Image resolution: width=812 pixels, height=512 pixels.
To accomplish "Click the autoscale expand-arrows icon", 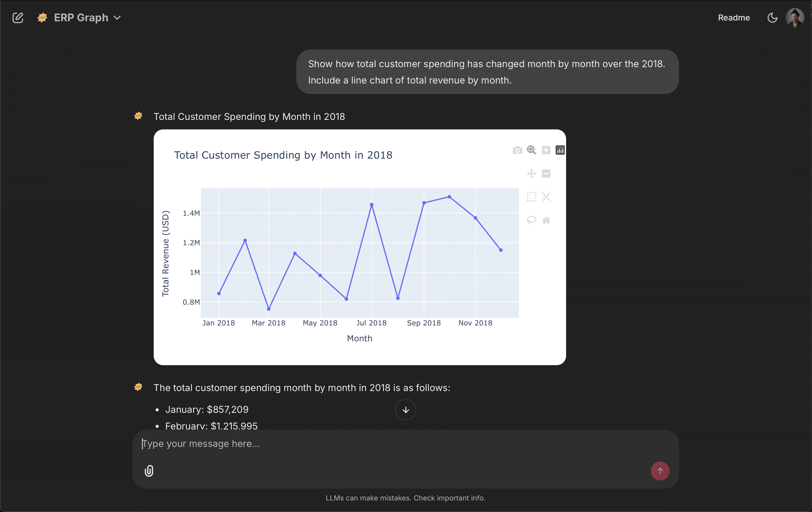I will point(546,197).
